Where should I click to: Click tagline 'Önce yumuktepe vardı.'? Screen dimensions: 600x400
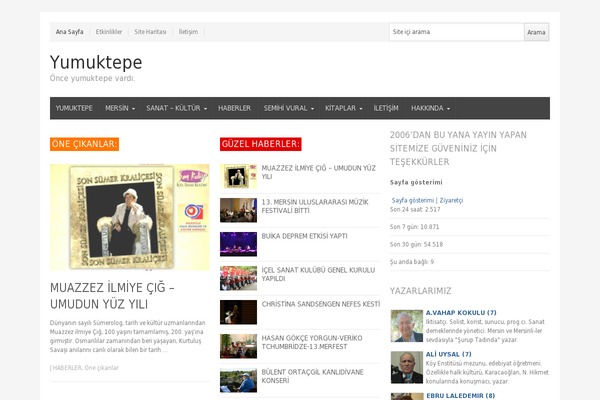[92, 78]
